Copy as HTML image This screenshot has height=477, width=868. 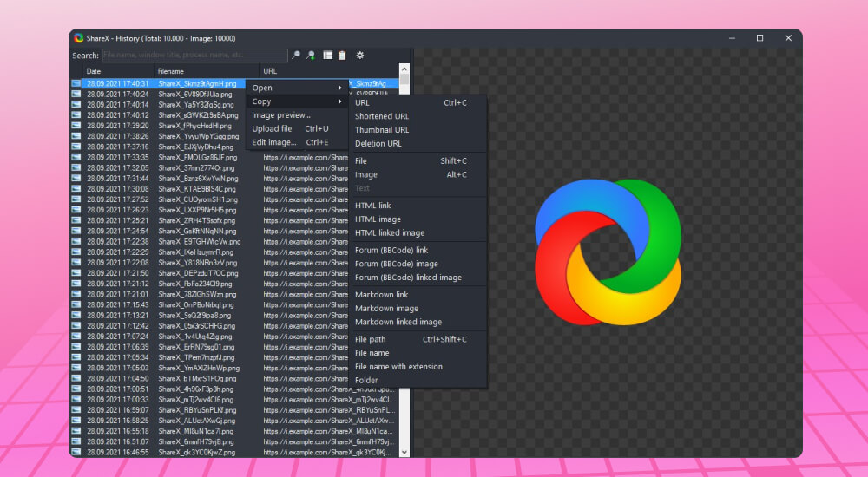pyautogui.click(x=418, y=219)
